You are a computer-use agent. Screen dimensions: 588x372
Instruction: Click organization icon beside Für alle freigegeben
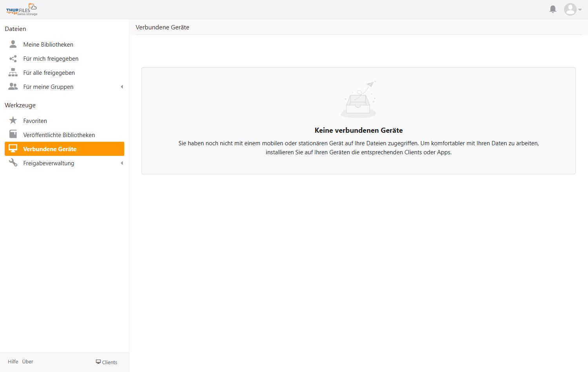click(13, 72)
